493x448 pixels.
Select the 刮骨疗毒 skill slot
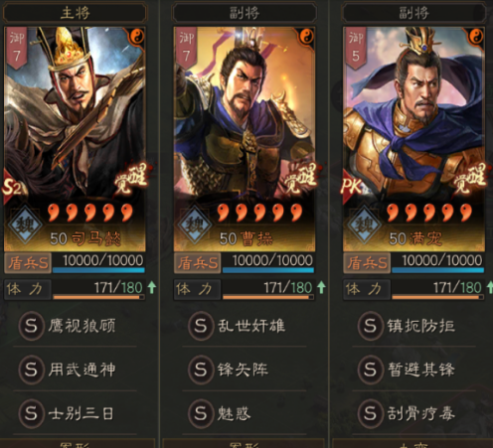coord(414,413)
